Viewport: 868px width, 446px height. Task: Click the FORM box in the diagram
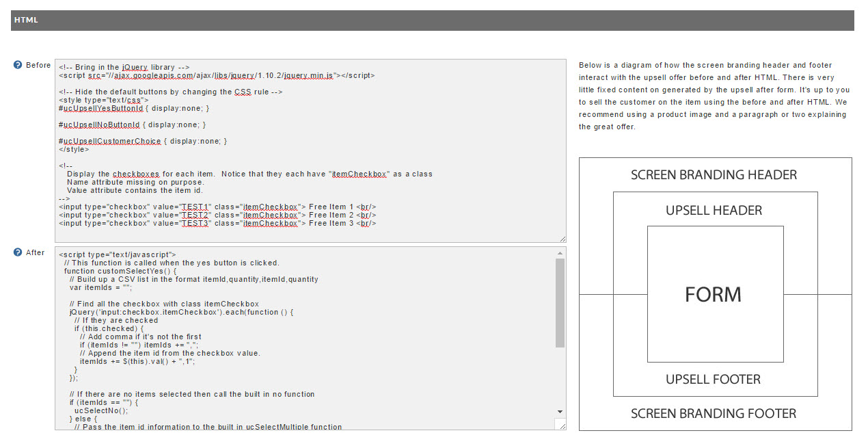tap(715, 294)
